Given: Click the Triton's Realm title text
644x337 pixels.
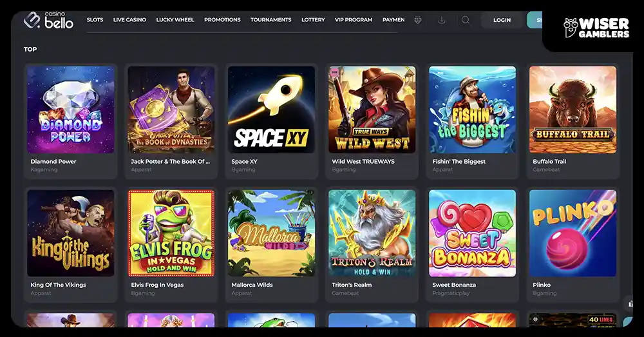Looking at the screenshot, I should [352, 285].
